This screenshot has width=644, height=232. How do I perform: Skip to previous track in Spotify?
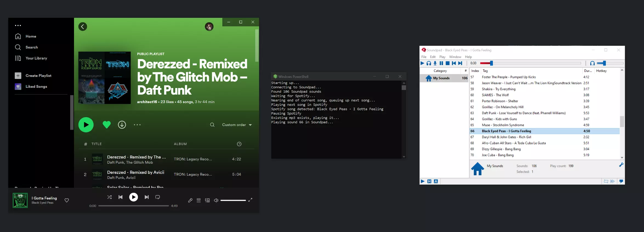(120, 197)
